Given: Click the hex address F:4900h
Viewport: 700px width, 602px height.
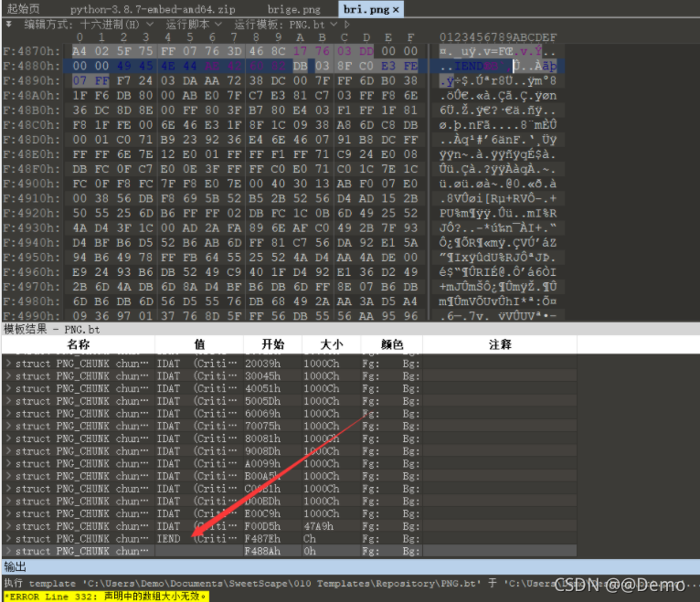Looking at the screenshot, I should coord(31,184).
